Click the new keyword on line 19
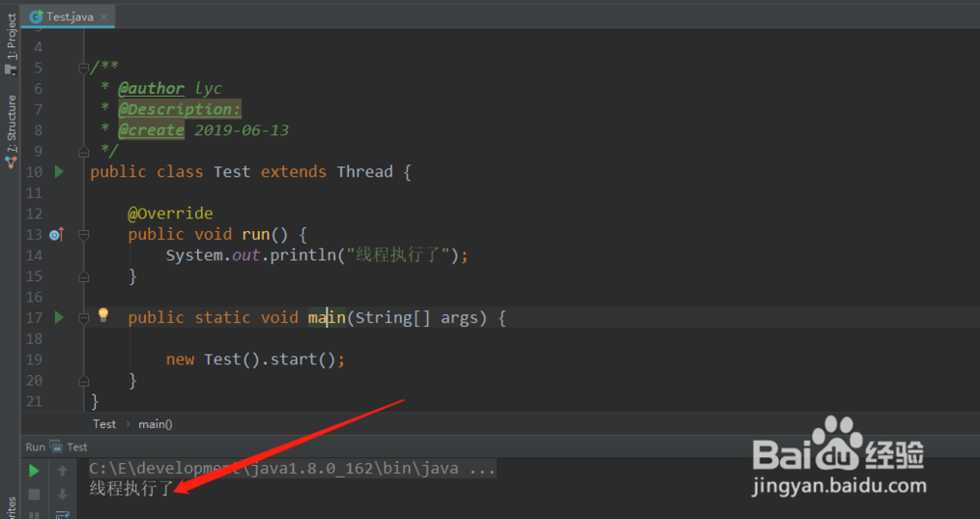This screenshot has height=519, width=980. tap(180, 359)
